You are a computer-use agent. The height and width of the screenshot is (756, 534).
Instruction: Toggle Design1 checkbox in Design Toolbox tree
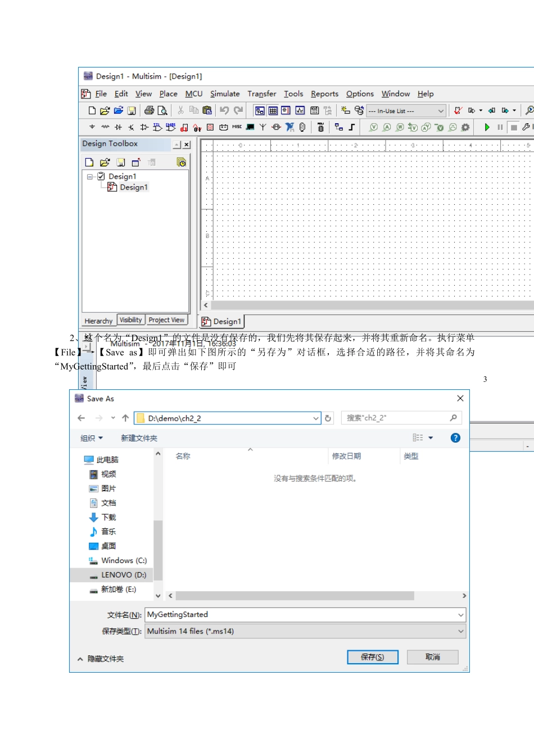point(101,177)
